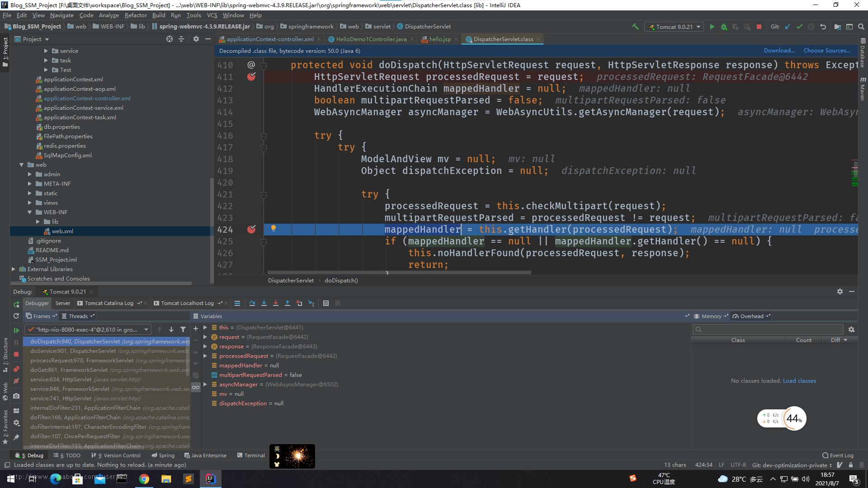
Task: Click Show Execution Point icon
Action: [237, 303]
